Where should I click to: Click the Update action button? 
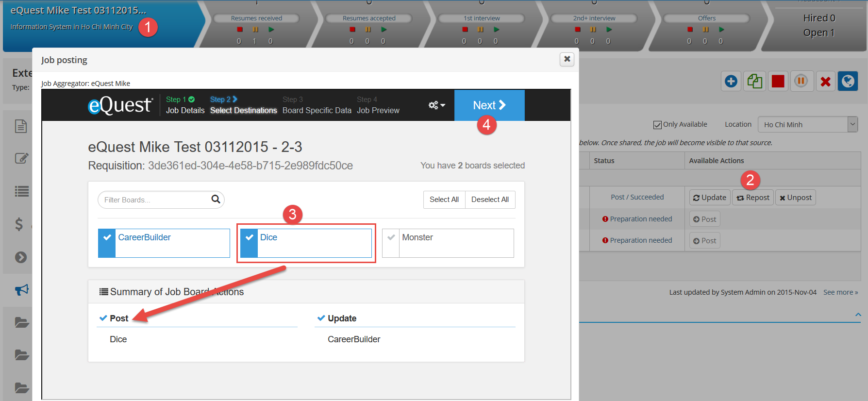[x=710, y=198]
